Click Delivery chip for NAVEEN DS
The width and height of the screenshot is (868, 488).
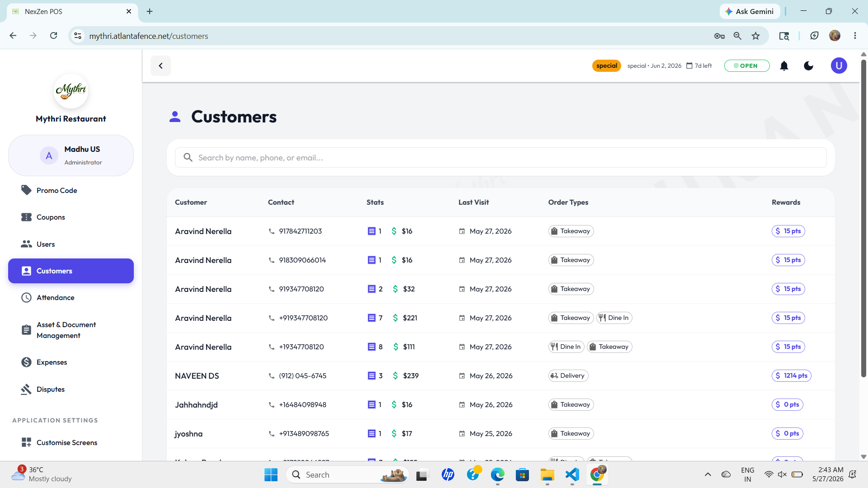pos(568,376)
